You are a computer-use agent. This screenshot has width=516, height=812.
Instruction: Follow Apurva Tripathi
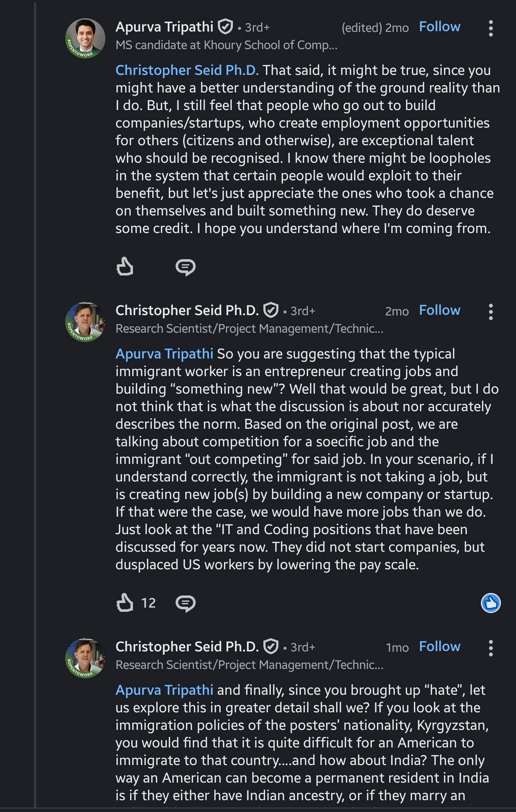pos(440,27)
